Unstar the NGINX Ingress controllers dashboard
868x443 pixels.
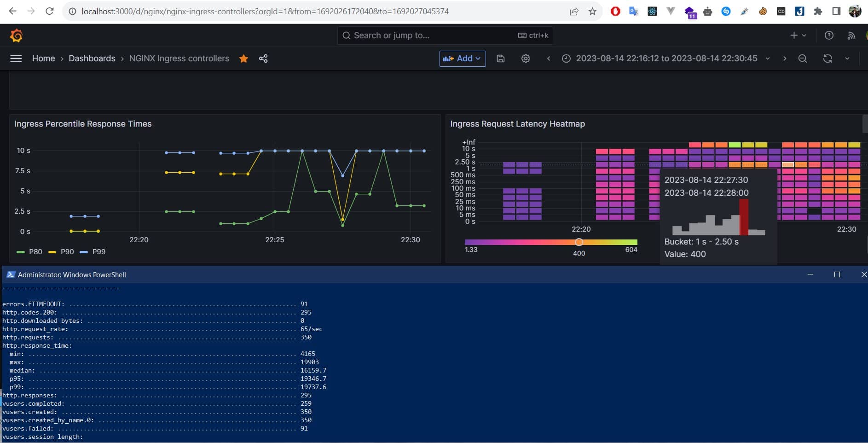[243, 58]
